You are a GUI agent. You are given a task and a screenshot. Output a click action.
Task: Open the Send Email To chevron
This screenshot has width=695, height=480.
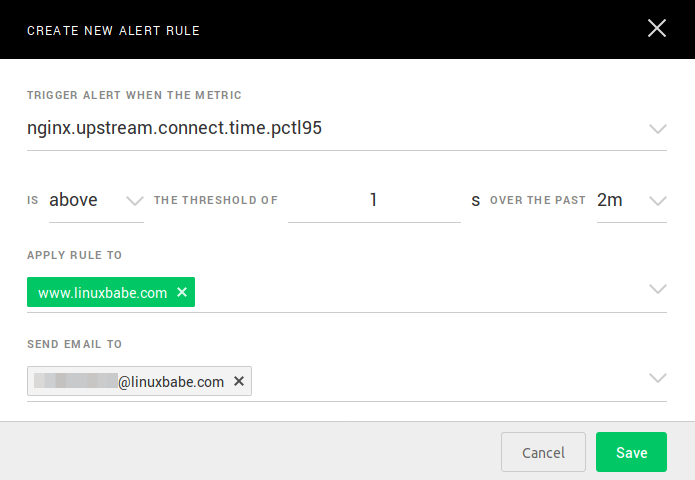(657, 378)
